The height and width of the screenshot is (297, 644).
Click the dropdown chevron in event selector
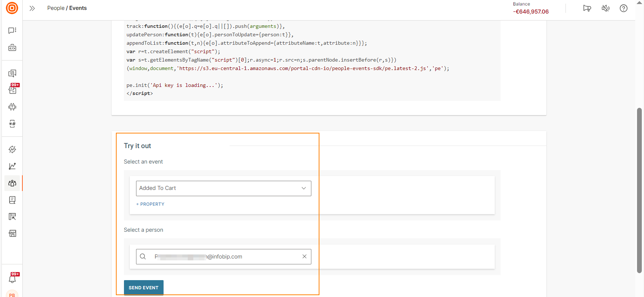(x=304, y=188)
